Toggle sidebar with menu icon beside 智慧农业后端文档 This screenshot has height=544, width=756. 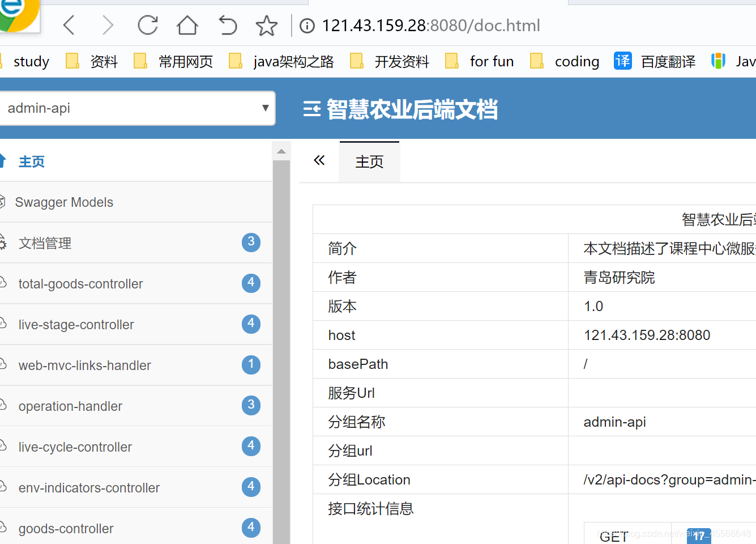pos(312,109)
